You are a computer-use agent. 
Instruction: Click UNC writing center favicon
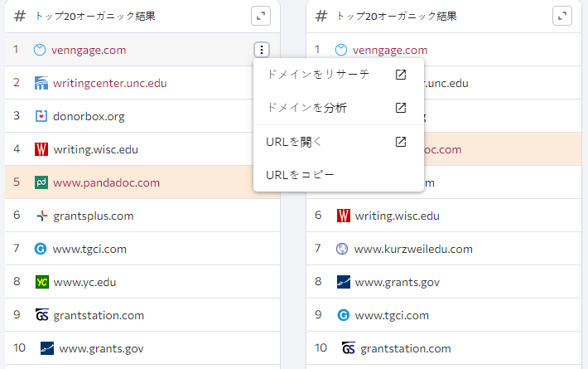41,83
